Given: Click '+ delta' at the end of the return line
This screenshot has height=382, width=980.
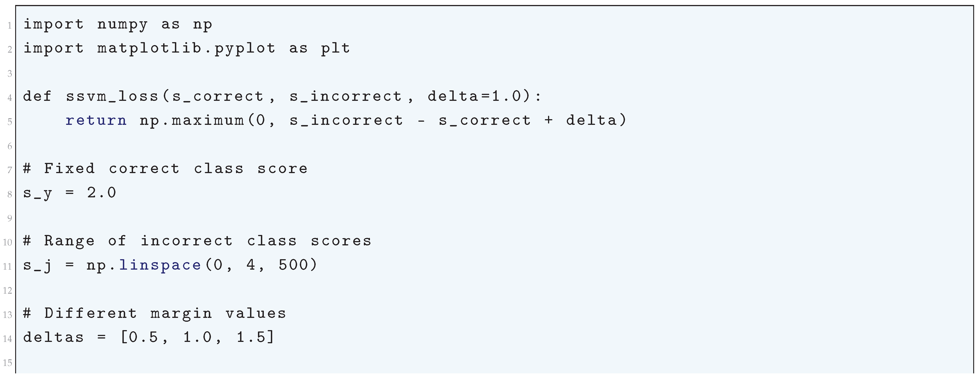Looking at the screenshot, I should point(586,120).
